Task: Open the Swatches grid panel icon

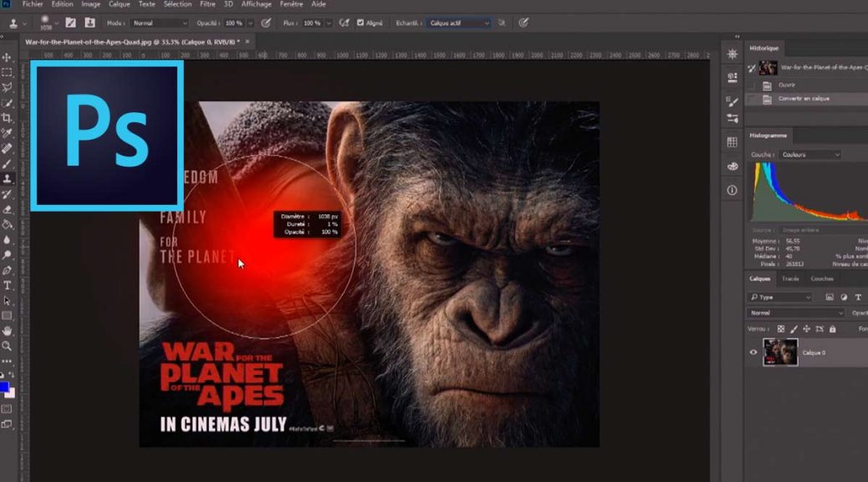Action: pyautogui.click(x=732, y=141)
